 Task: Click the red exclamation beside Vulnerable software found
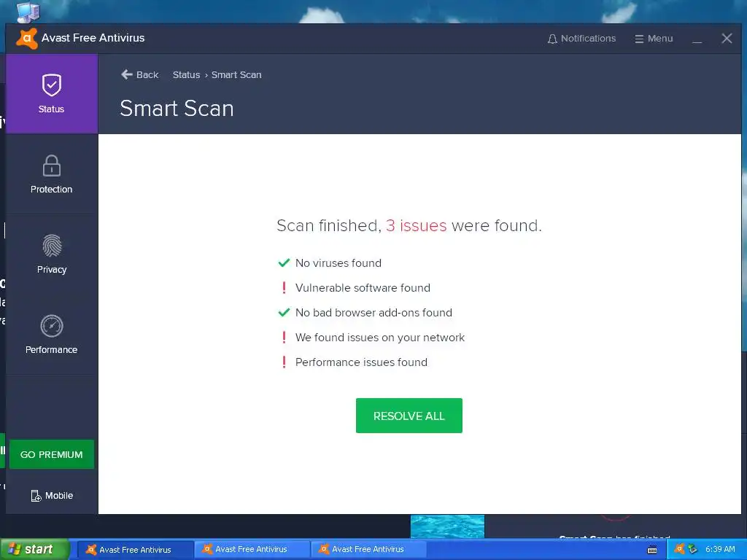tap(284, 287)
